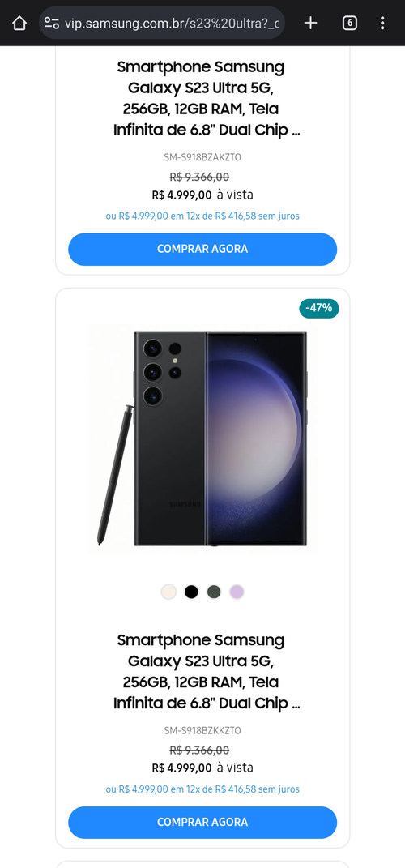Open a new tab with plus icon

[311, 23]
